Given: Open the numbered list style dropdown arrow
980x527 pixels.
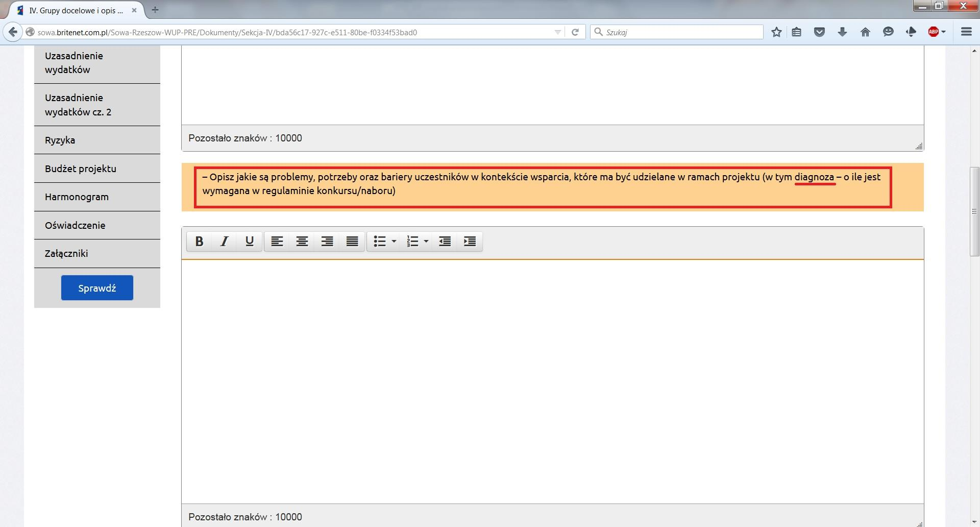Looking at the screenshot, I should coord(426,241).
